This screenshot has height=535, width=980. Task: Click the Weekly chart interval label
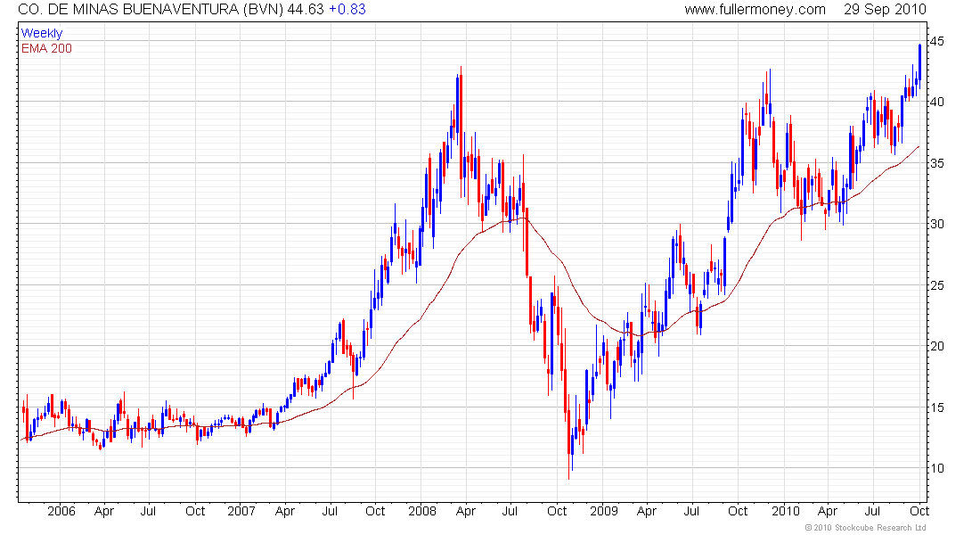42,33
